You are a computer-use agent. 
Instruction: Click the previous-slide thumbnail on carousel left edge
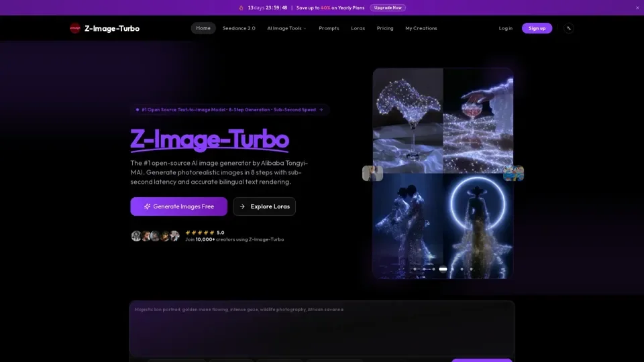372,173
